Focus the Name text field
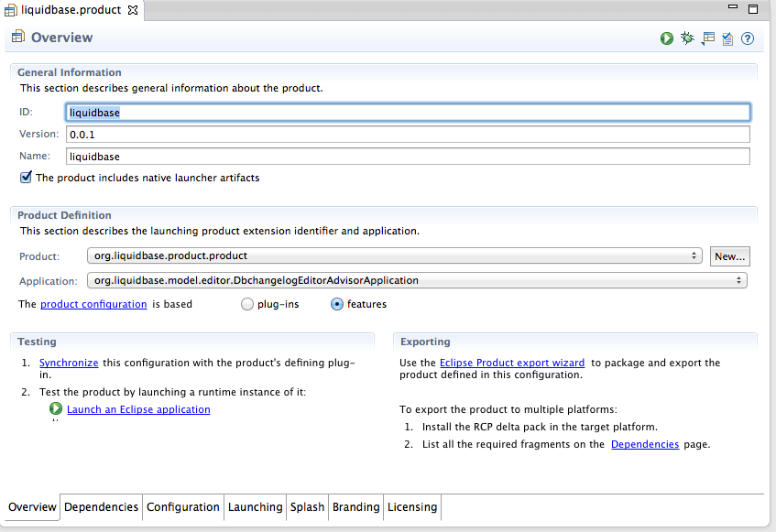This screenshot has height=532, width=776. coord(408,157)
